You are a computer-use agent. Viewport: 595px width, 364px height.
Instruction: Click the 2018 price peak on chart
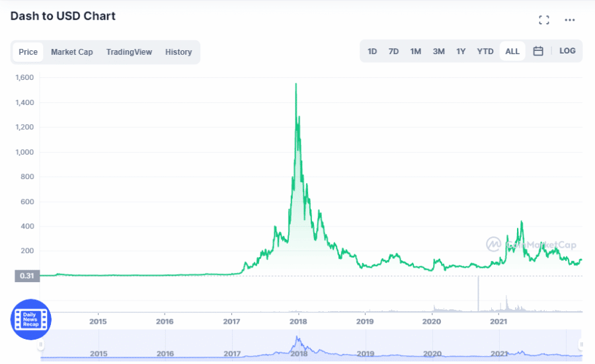296,84
